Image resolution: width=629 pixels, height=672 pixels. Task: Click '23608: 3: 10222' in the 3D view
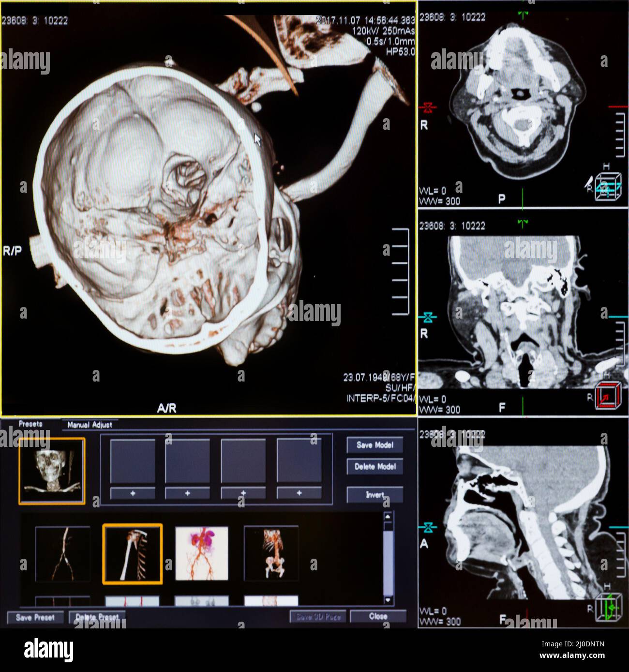[35, 20]
